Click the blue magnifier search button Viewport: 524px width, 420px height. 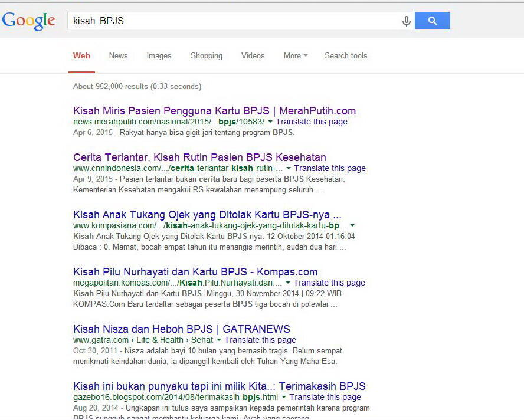point(433,21)
